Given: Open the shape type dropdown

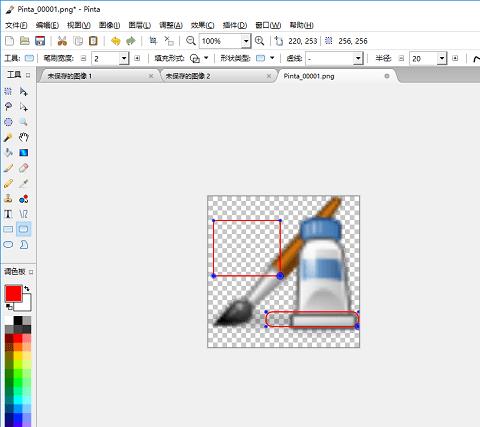Looking at the screenshot, I should pyautogui.click(x=272, y=58).
